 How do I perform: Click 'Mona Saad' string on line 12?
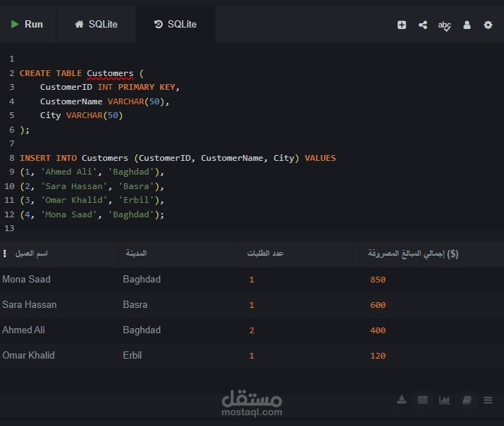pyautogui.click(x=69, y=214)
